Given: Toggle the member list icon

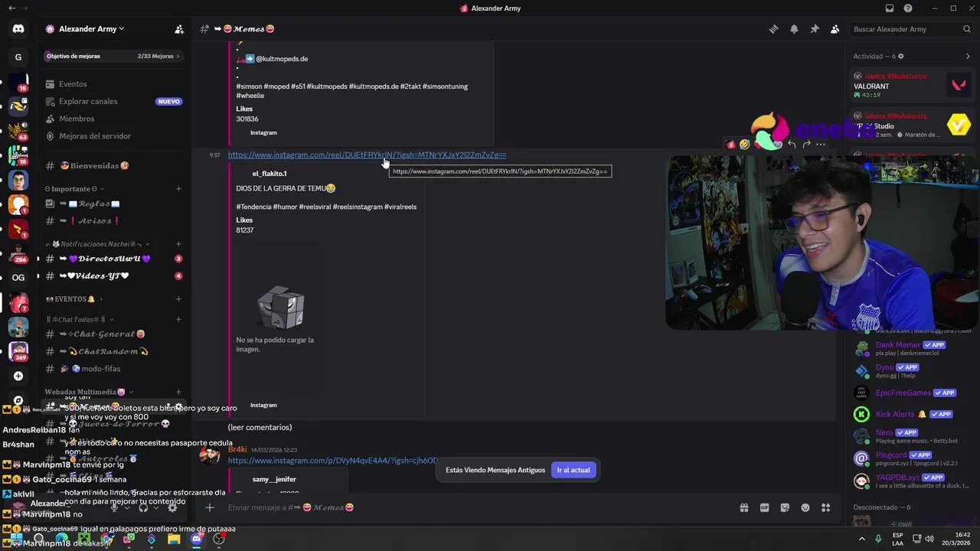Looking at the screenshot, I should (835, 29).
